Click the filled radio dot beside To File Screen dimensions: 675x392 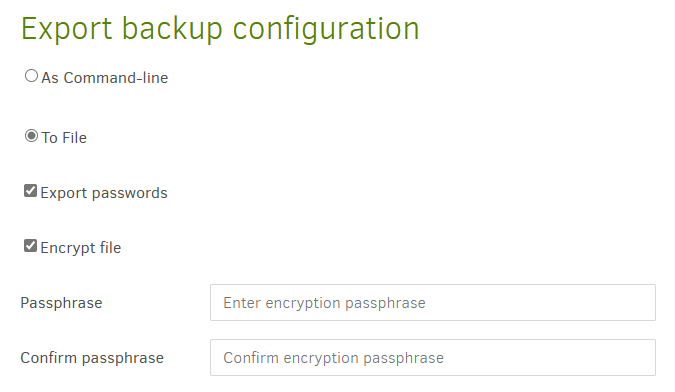(31, 136)
